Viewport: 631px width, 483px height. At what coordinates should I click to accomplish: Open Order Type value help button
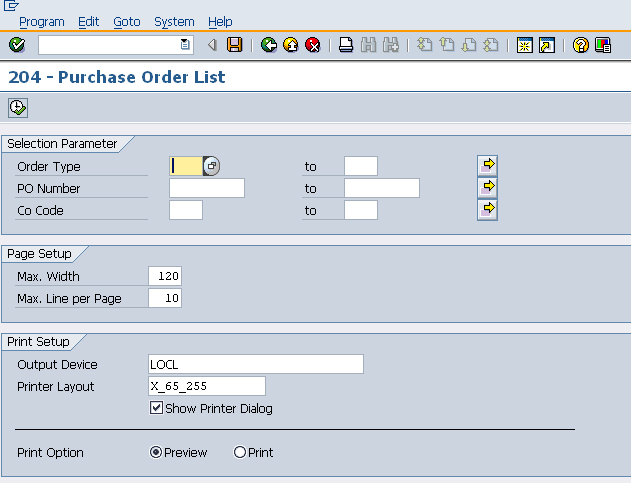click(x=212, y=167)
